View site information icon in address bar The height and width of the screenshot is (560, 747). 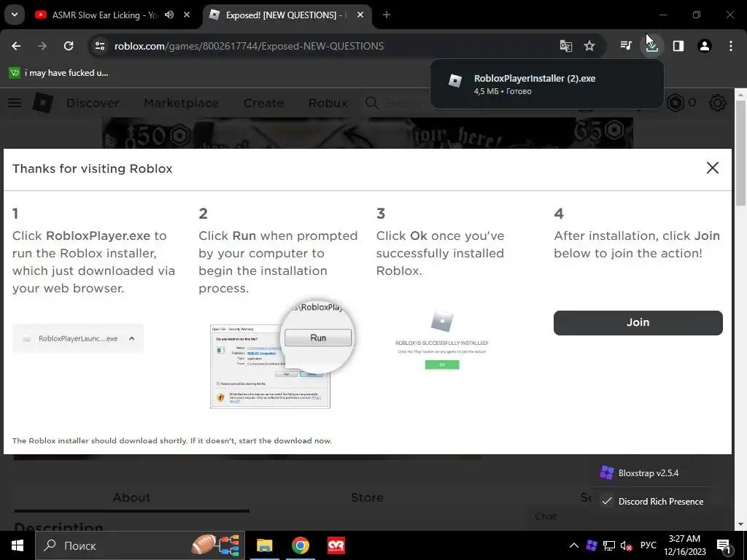pos(99,46)
